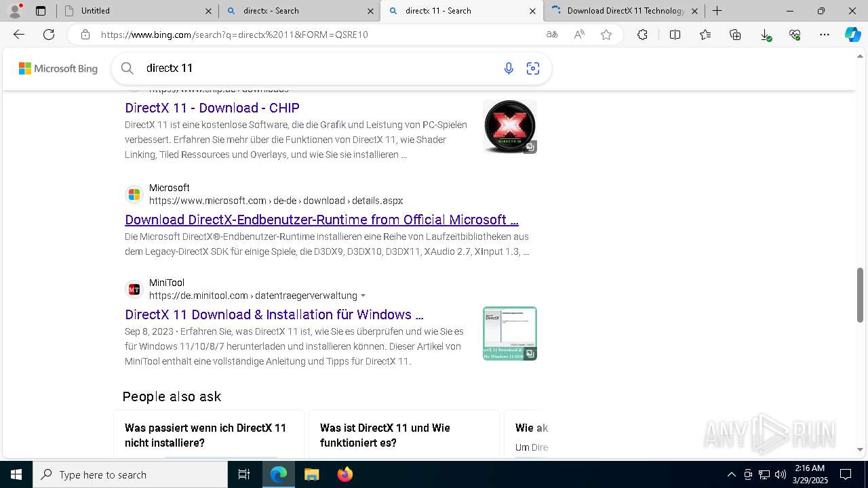This screenshot has height=488, width=868.
Task: Open visual search camera icon
Action: point(533,68)
